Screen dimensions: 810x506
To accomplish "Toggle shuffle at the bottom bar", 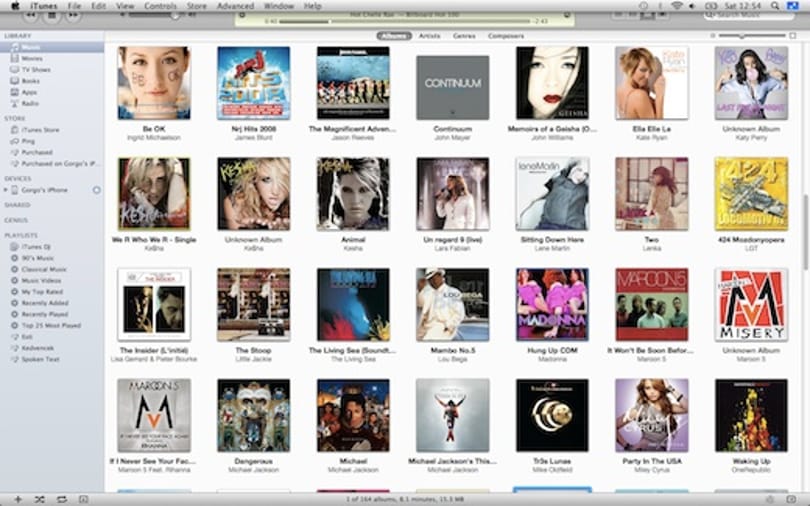I will 40,499.
